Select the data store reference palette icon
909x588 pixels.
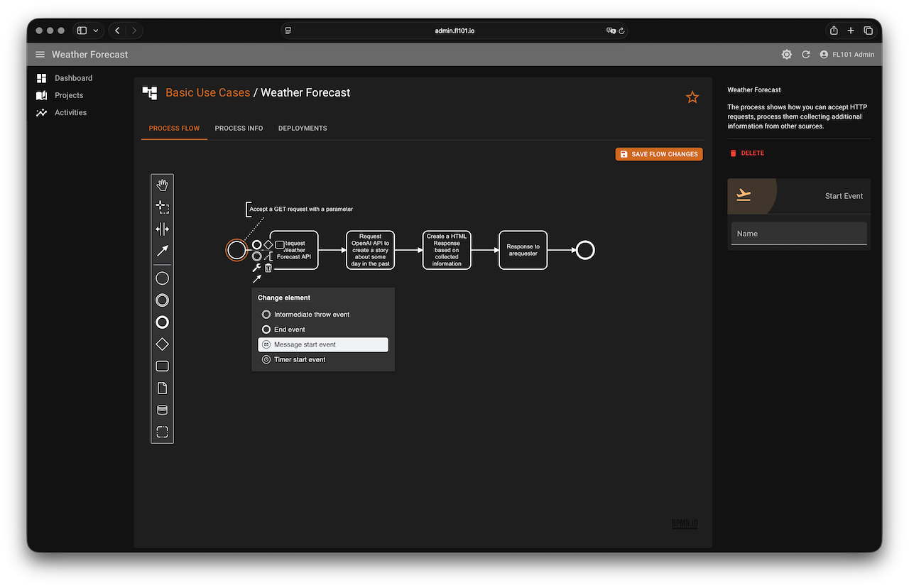click(x=162, y=410)
